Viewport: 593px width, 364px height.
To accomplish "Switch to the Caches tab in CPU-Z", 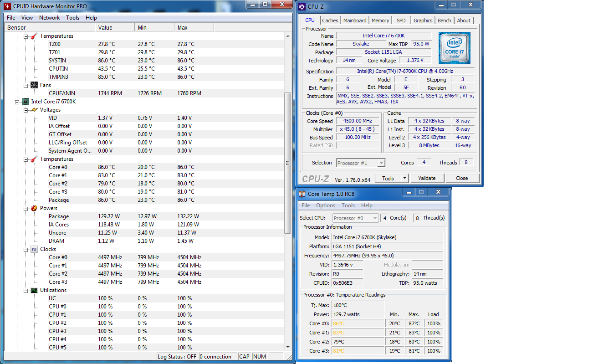I will tap(330, 21).
